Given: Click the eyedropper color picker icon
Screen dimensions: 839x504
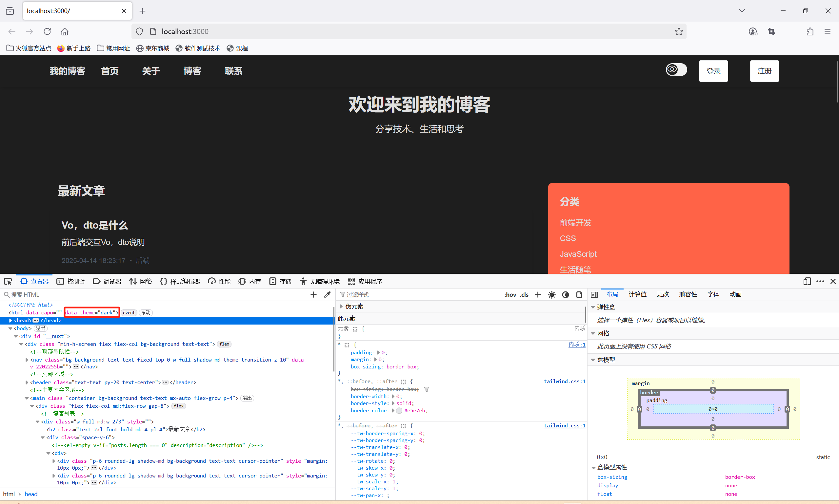Looking at the screenshot, I should tap(328, 294).
